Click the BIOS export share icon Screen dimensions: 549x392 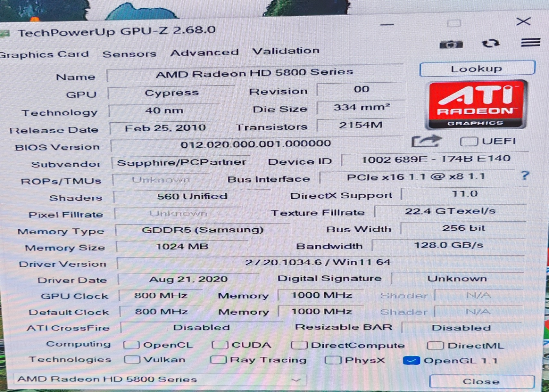427,141
